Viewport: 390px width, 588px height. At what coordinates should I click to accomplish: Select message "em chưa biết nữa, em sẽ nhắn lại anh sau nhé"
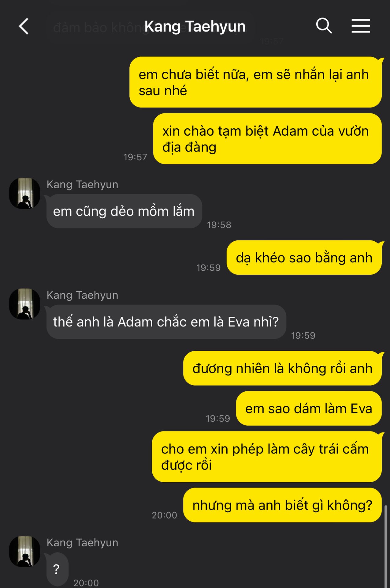pyautogui.click(x=255, y=82)
